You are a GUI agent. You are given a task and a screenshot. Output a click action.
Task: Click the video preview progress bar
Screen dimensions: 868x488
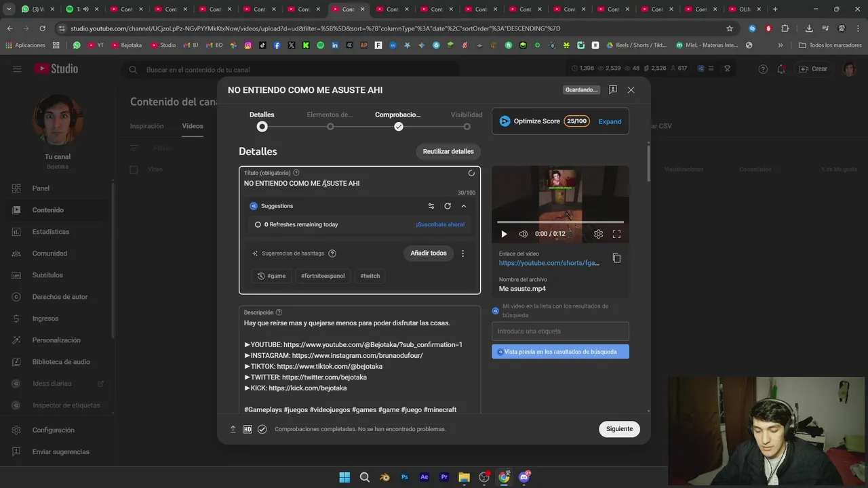(x=560, y=222)
